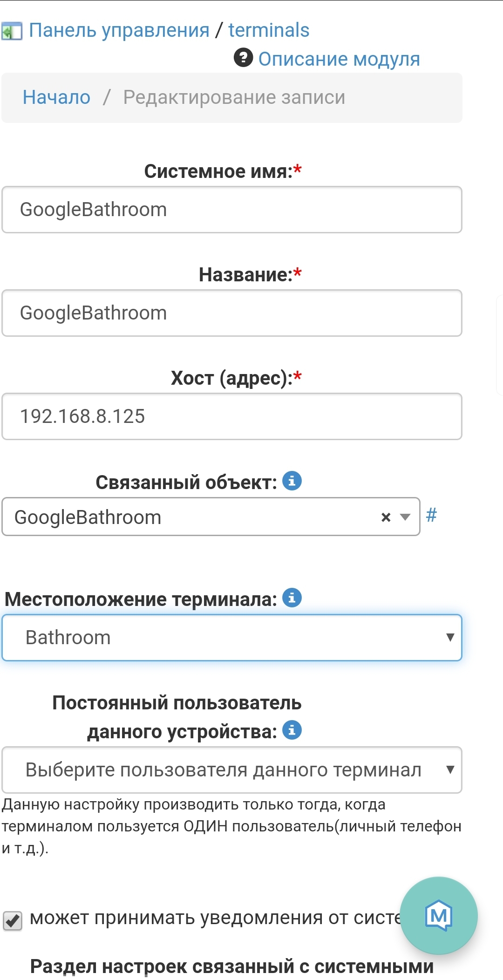Click the panel application icon at top left
The image size is (503, 980).
(x=13, y=29)
